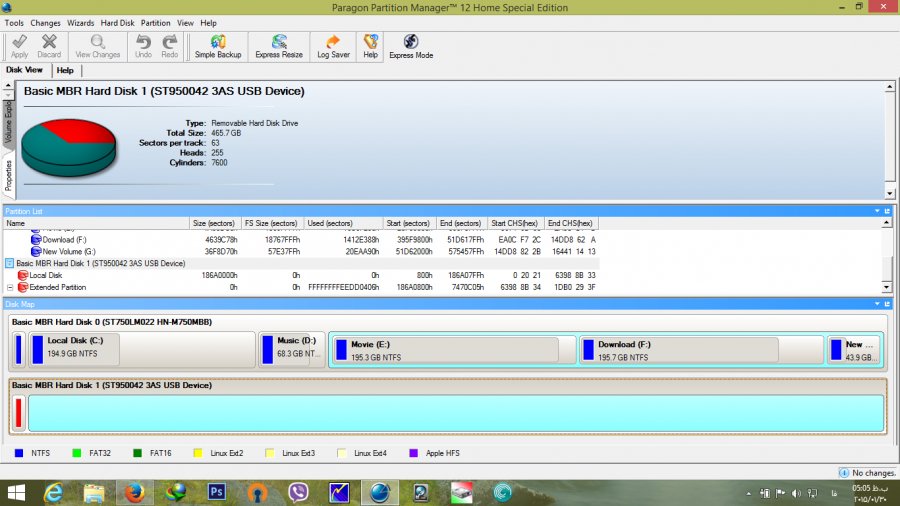Image resolution: width=900 pixels, height=506 pixels.
Task: Open the Tools menu
Action: (x=14, y=23)
